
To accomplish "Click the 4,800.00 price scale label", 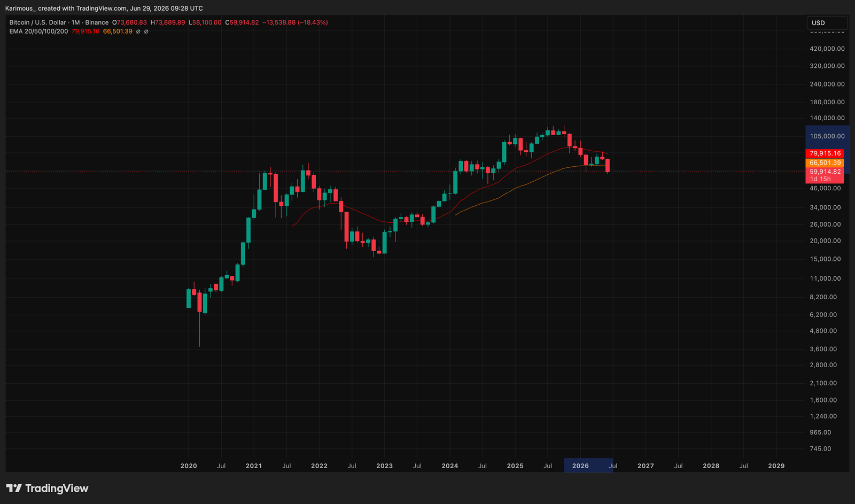I will pos(823,331).
